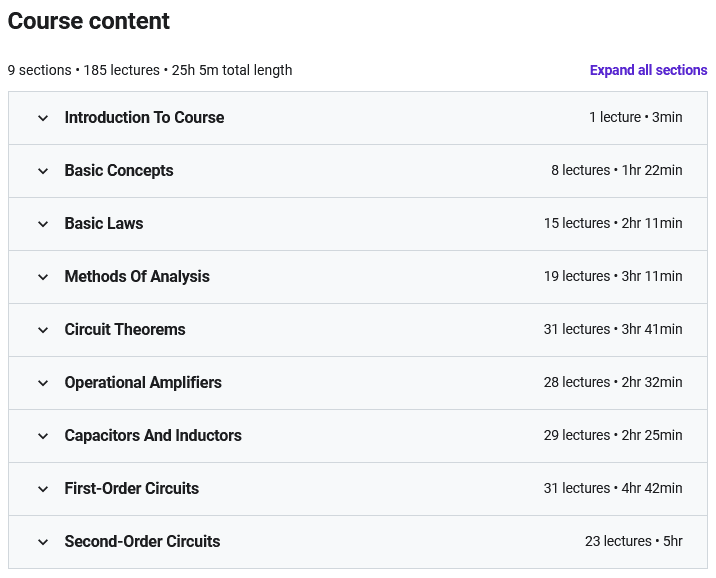This screenshot has height=578, width=716.
Task: Select the Basic Concepts section heading
Action: coord(119,171)
